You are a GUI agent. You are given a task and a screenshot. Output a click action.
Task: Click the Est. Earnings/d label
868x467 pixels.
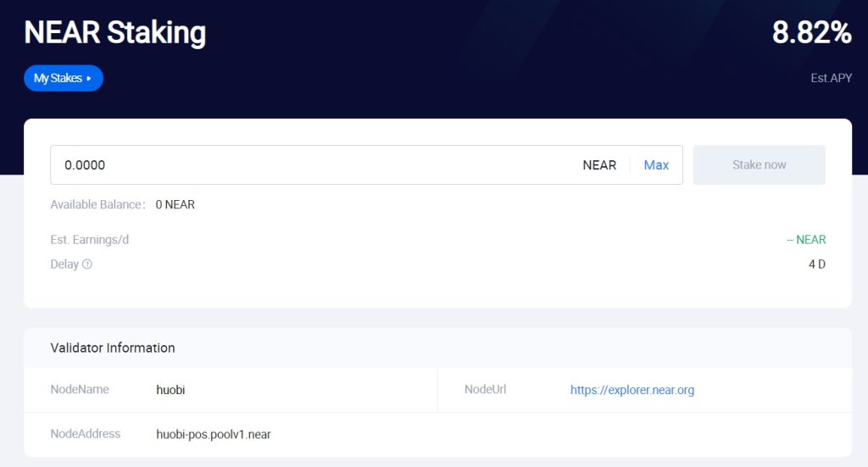tap(90, 240)
